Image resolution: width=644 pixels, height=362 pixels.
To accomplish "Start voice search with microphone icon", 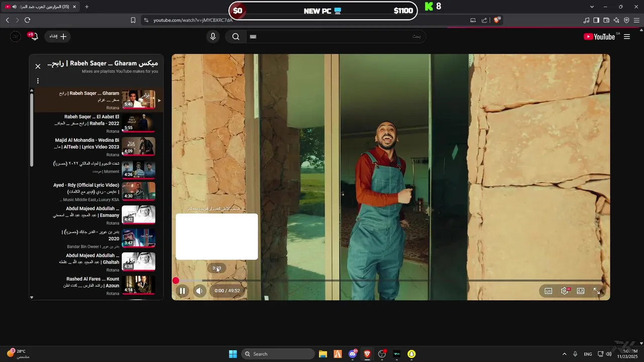I will click(213, 36).
